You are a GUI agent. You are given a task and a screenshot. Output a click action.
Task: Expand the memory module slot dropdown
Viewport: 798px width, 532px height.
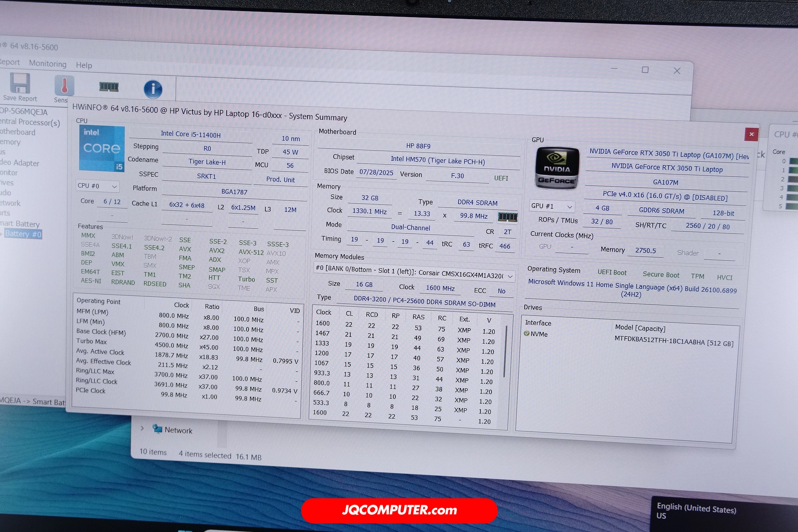click(510, 276)
